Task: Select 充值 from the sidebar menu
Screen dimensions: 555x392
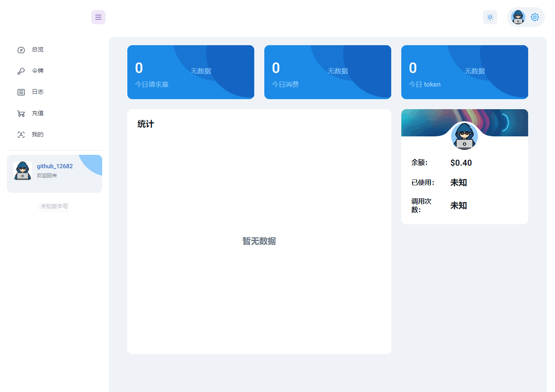Action: pos(38,113)
